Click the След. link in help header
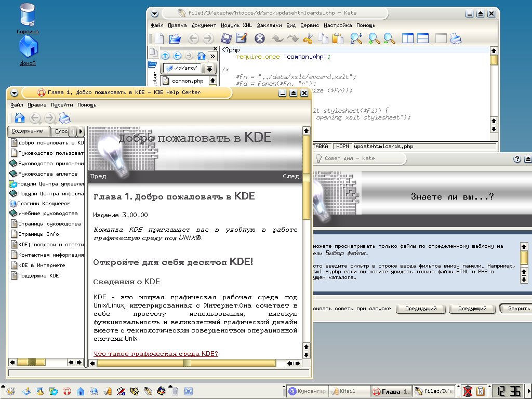Screen dimensions: 532x399 click(291, 176)
